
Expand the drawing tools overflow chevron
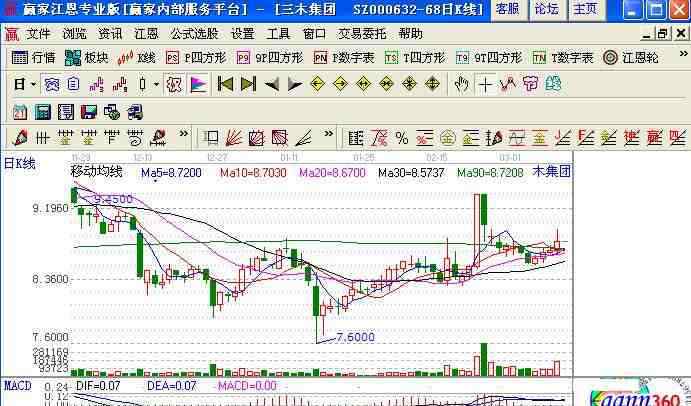(x=184, y=134)
